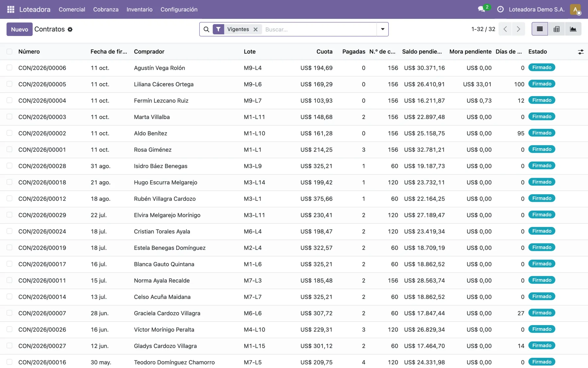The width and height of the screenshot is (588, 368).
Task: Open the Loteadora Demo S.A. company switcher
Action: pos(537,9)
